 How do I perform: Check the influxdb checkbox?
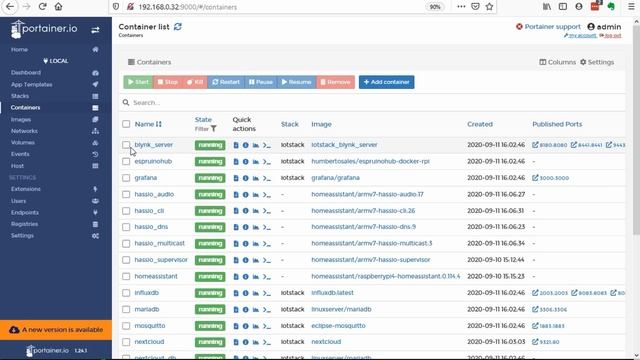(x=126, y=293)
